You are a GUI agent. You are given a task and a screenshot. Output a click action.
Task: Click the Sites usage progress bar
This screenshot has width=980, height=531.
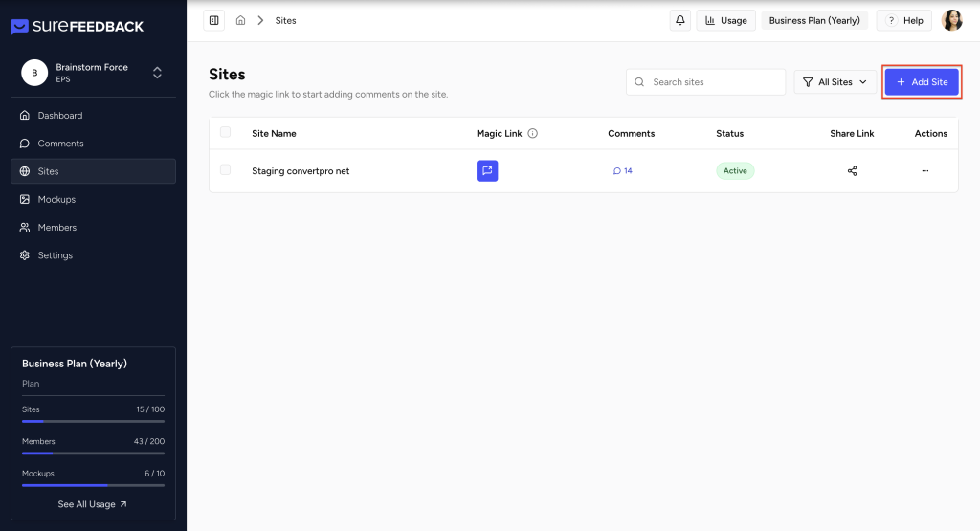[93, 421]
